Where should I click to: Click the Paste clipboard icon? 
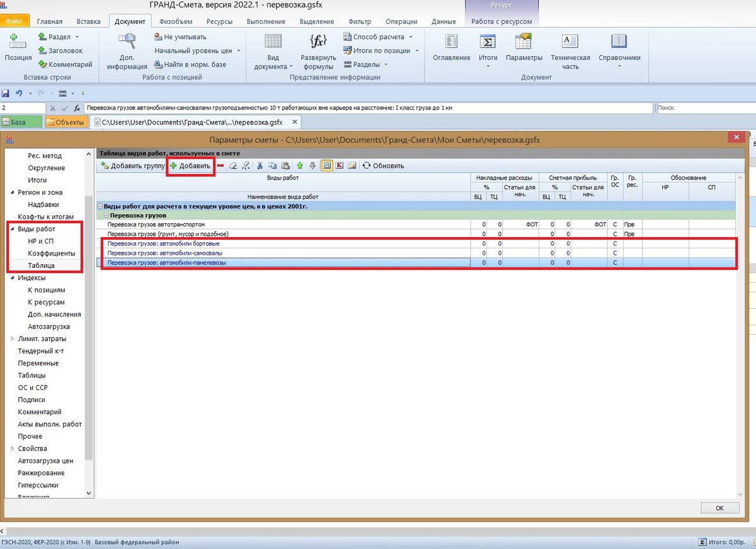[x=285, y=166]
